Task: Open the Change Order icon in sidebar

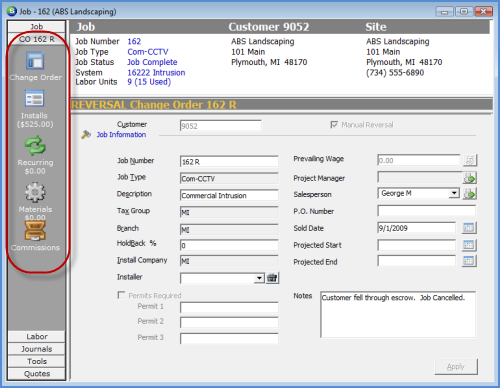Action: point(35,61)
